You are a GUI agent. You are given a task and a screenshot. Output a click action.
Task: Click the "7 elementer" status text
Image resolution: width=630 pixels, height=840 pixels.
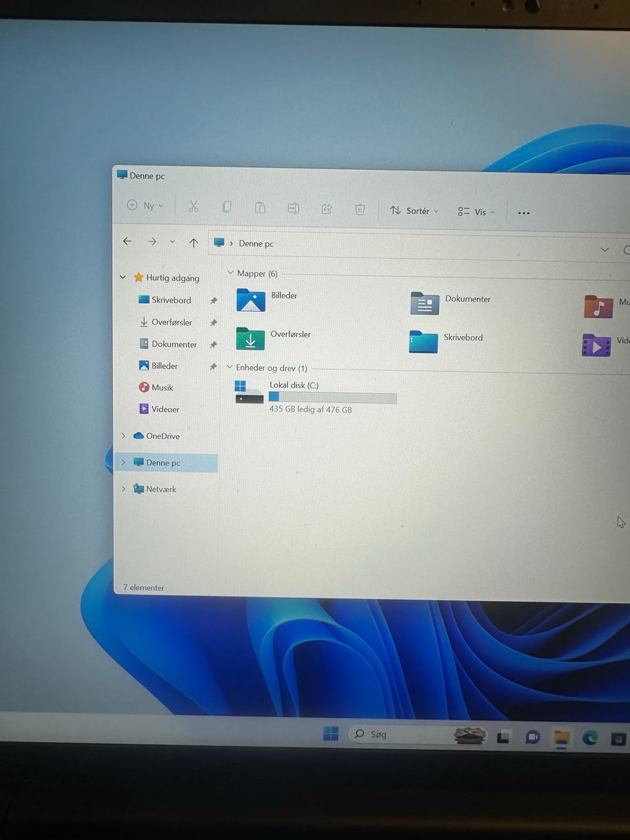144,587
